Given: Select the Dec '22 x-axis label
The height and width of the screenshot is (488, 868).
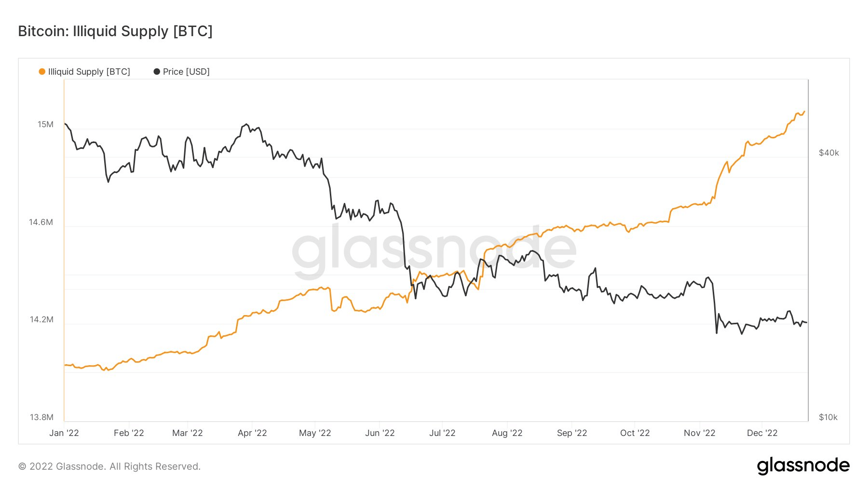Looking at the screenshot, I should (762, 433).
